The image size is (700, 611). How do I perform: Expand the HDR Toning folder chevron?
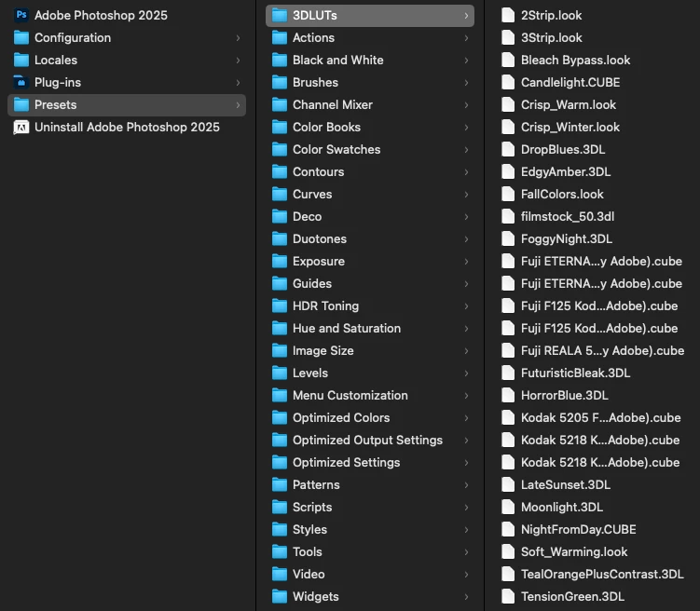[466, 305]
